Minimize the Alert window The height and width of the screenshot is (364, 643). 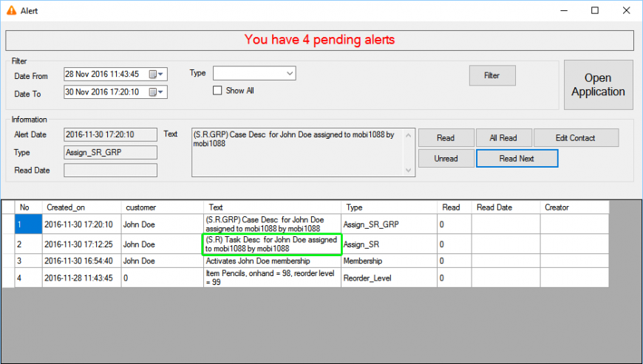tap(564, 10)
